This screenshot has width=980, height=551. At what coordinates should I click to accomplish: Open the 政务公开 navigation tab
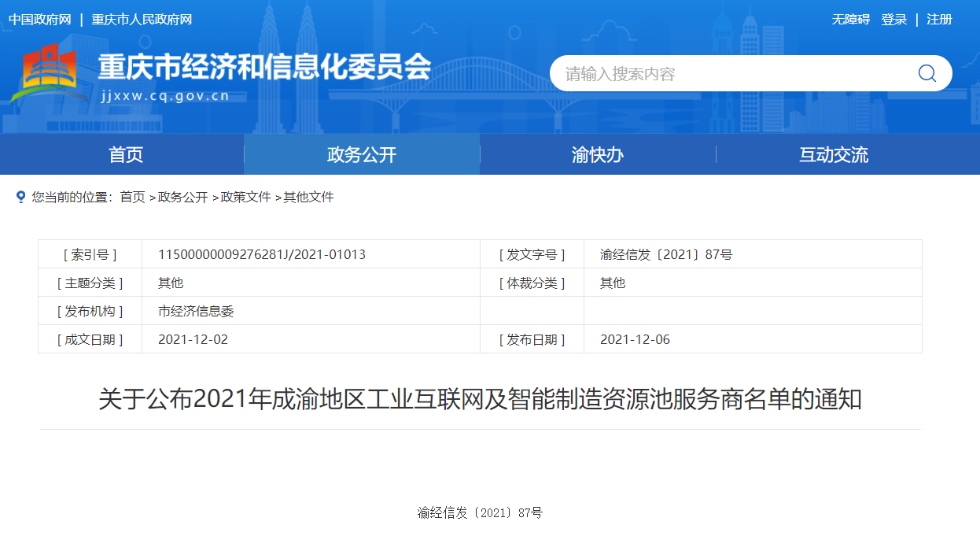(x=362, y=155)
